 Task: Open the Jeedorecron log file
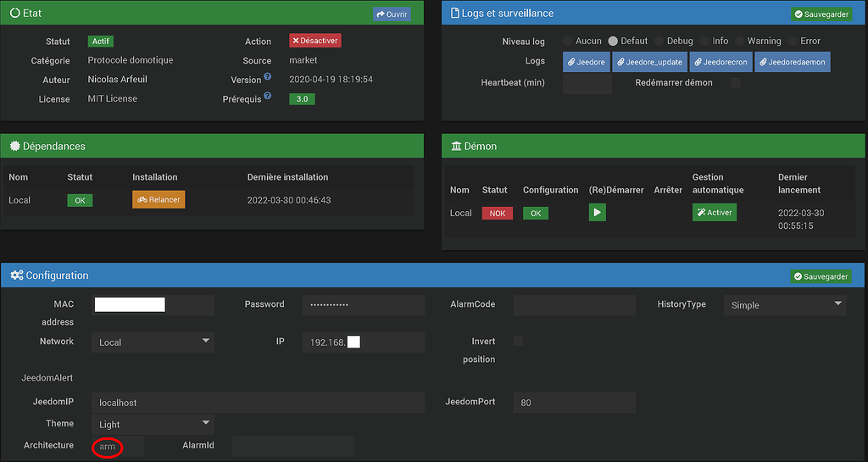point(720,62)
